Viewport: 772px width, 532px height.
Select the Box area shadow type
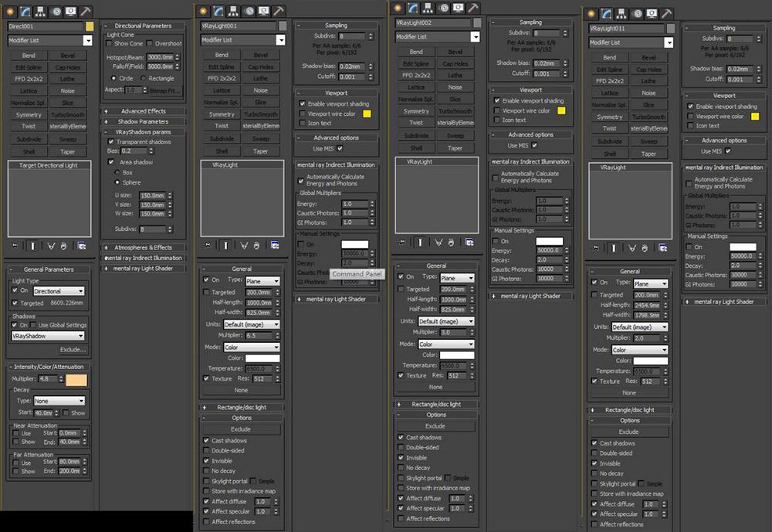[117, 172]
